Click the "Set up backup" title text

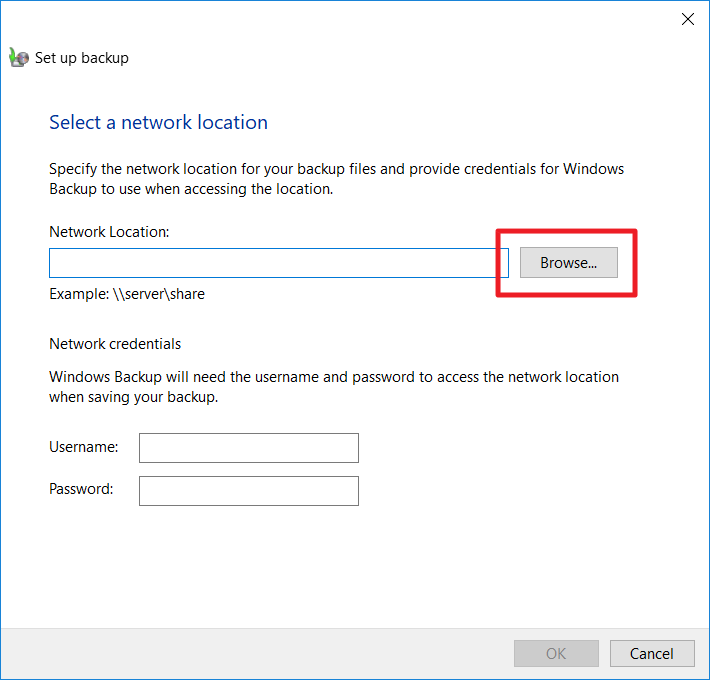coord(82,58)
